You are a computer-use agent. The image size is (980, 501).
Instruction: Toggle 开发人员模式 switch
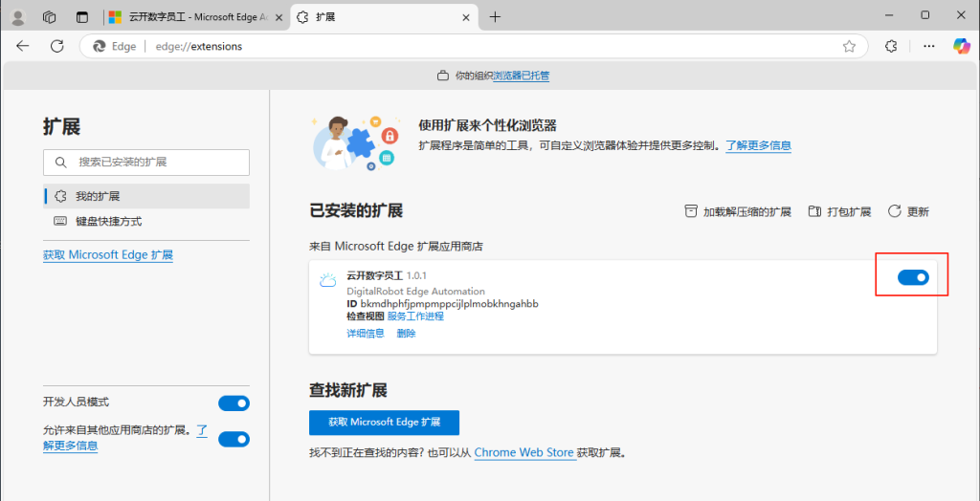tap(234, 403)
